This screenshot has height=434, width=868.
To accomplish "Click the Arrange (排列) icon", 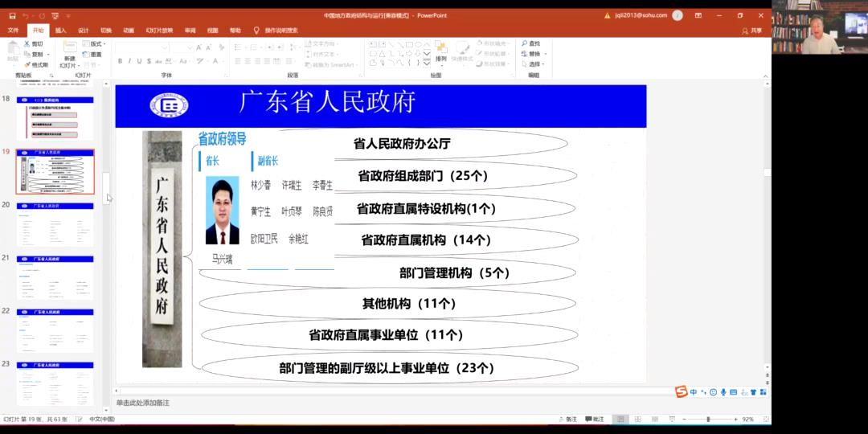I will click(x=440, y=47).
